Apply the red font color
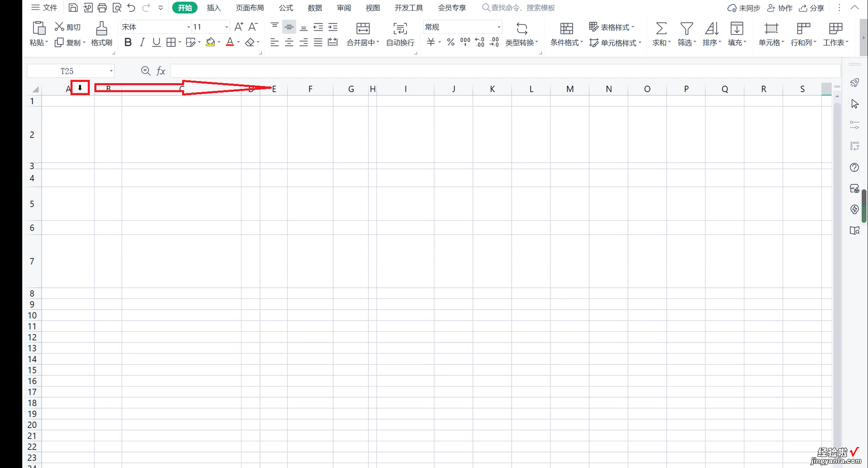Image resolution: width=868 pixels, height=468 pixels. tap(230, 42)
